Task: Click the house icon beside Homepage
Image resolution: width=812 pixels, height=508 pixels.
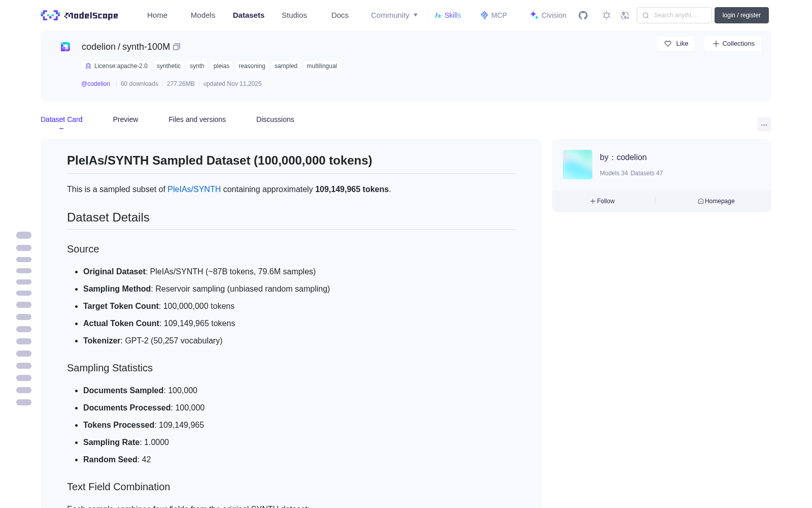Action: 701,201
